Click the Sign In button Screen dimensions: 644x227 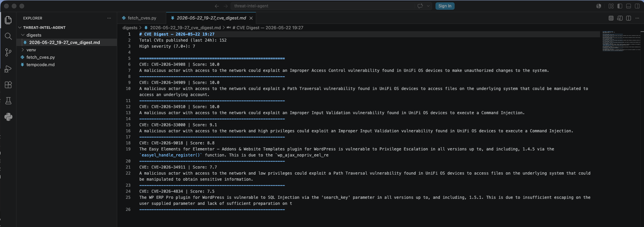click(445, 6)
